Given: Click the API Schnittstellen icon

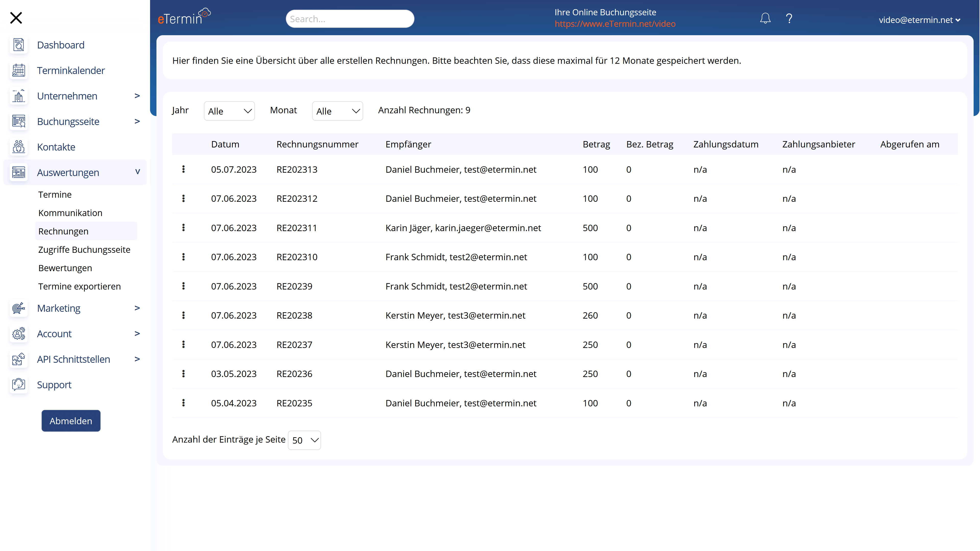Looking at the screenshot, I should click(x=18, y=359).
